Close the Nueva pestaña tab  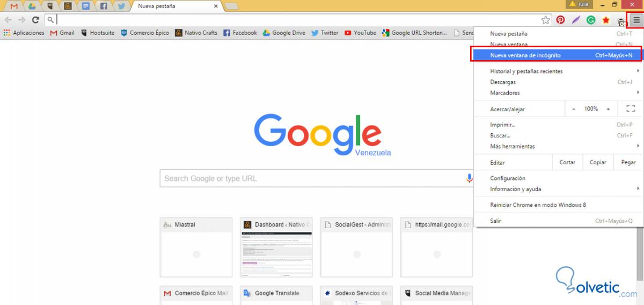click(216, 6)
